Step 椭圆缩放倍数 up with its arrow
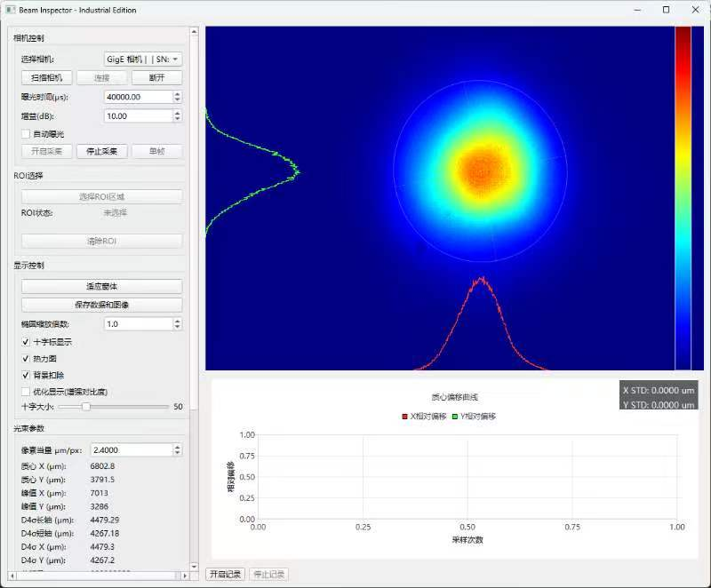The image size is (711, 588). [177, 322]
